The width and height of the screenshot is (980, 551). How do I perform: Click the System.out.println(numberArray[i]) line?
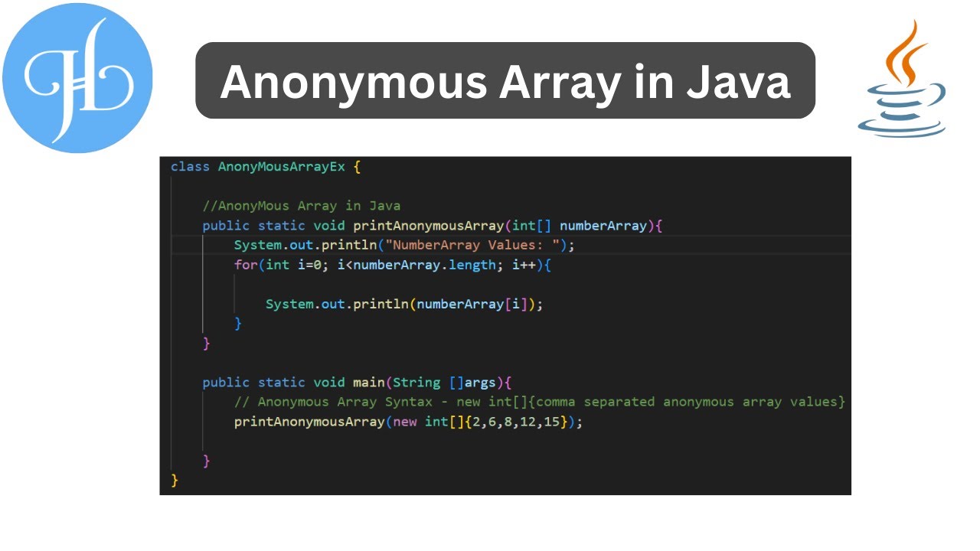pos(404,304)
